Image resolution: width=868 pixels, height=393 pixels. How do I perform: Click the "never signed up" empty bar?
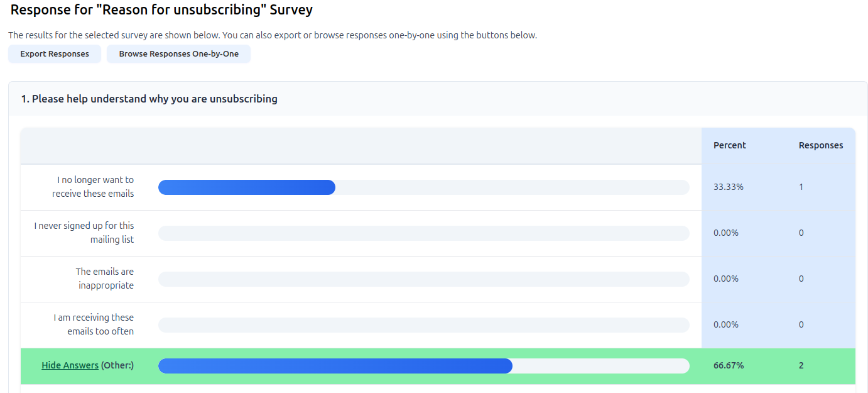(423, 233)
